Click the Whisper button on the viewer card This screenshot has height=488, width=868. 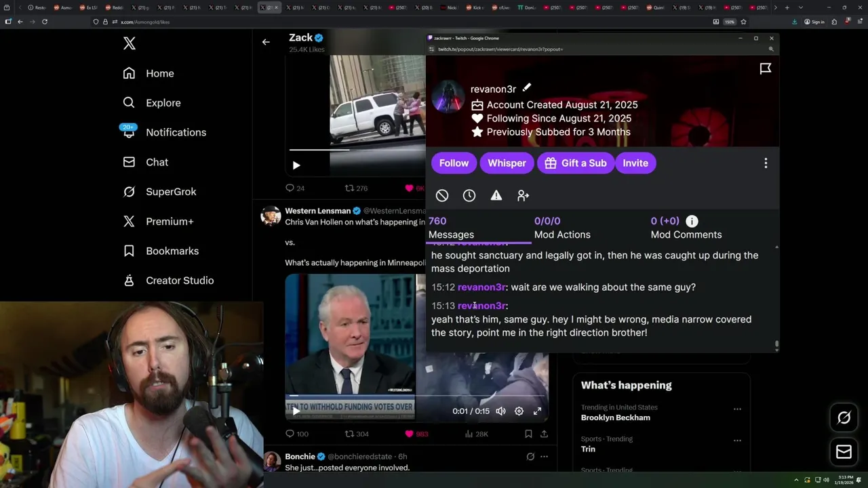tap(507, 163)
